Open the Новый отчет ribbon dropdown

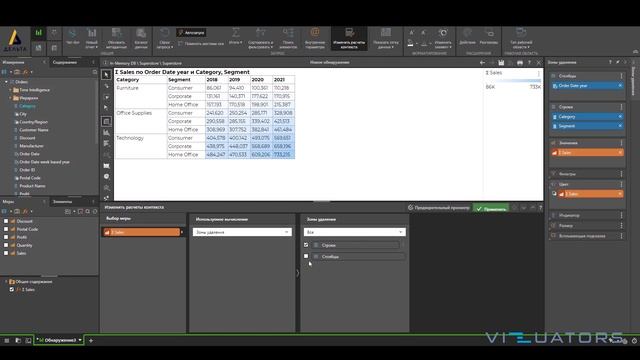[91, 38]
